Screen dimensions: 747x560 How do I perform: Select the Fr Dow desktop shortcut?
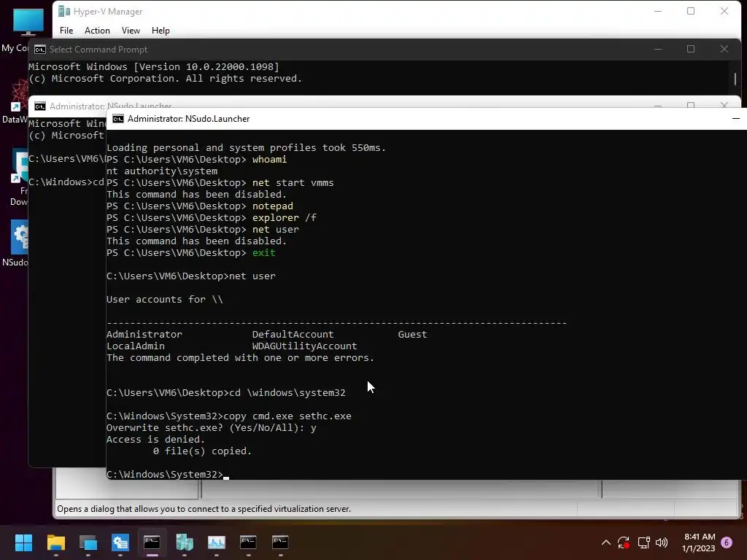[18, 177]
